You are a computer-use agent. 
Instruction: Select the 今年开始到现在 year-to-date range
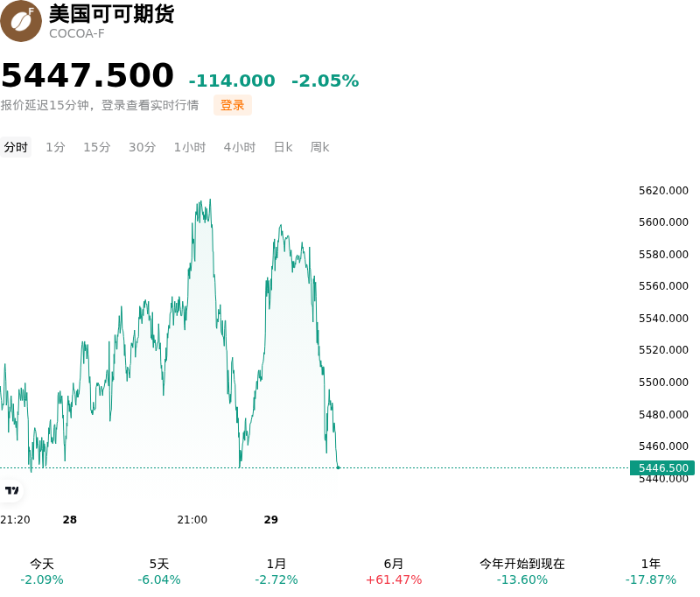522,572
